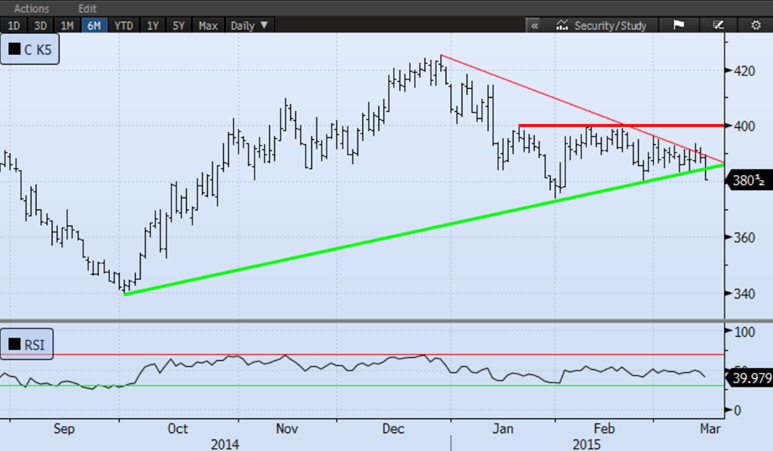Click black square in C K5 legend
773x451 pixels.
[x=15, y=47]
